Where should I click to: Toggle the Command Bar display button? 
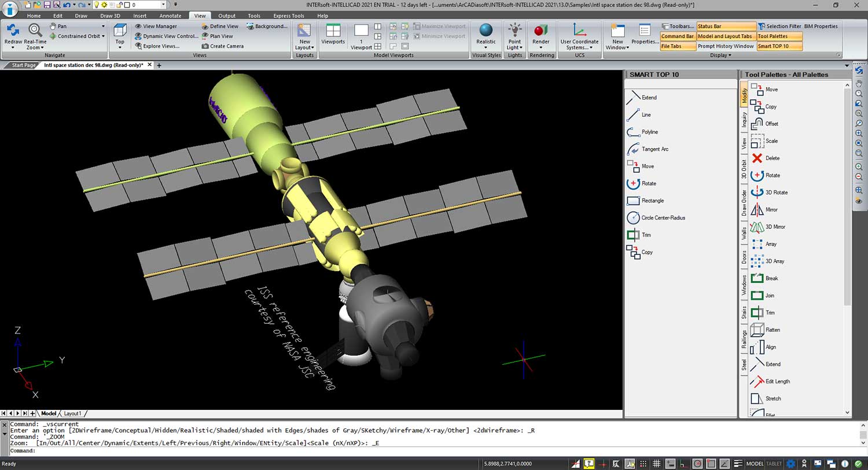point(677,36)
